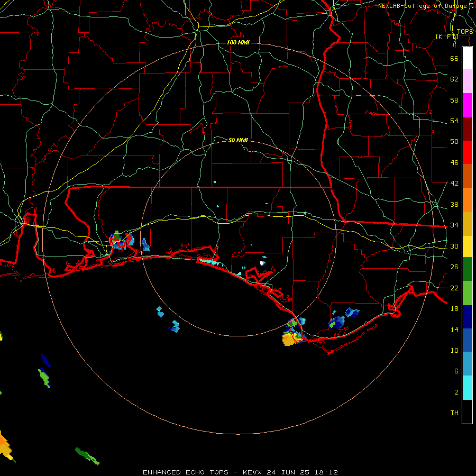Select the light sky-blue legend swatch
476x476 pixels.
point(467,364)
